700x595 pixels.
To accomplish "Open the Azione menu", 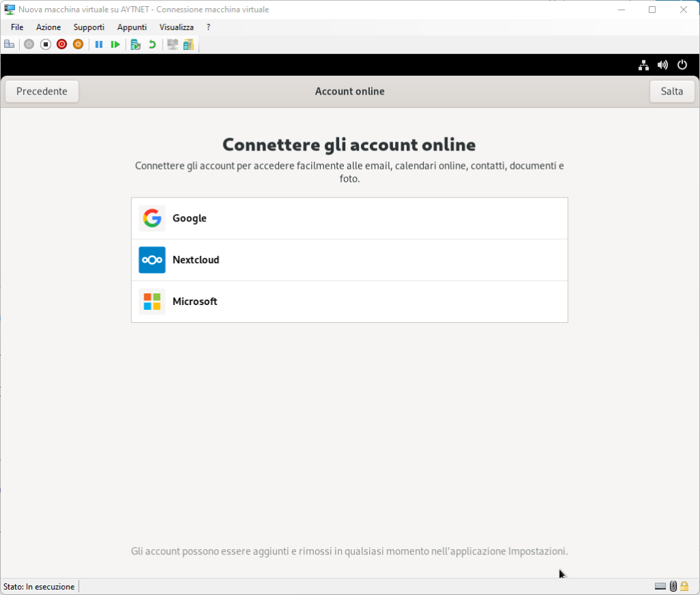I will tap(49, 27).
